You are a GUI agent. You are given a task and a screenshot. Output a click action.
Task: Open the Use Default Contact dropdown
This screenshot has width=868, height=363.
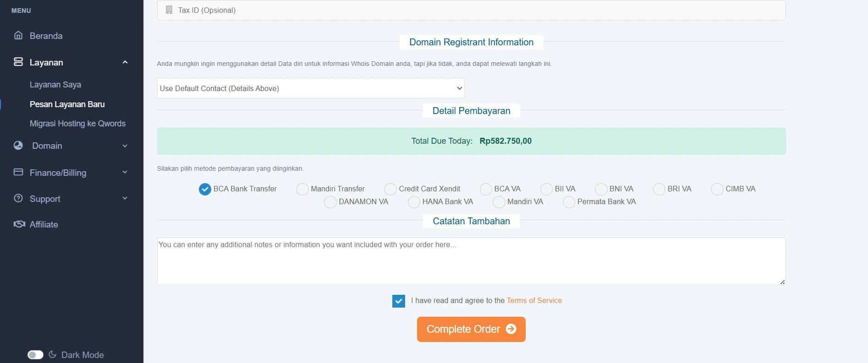311,88
